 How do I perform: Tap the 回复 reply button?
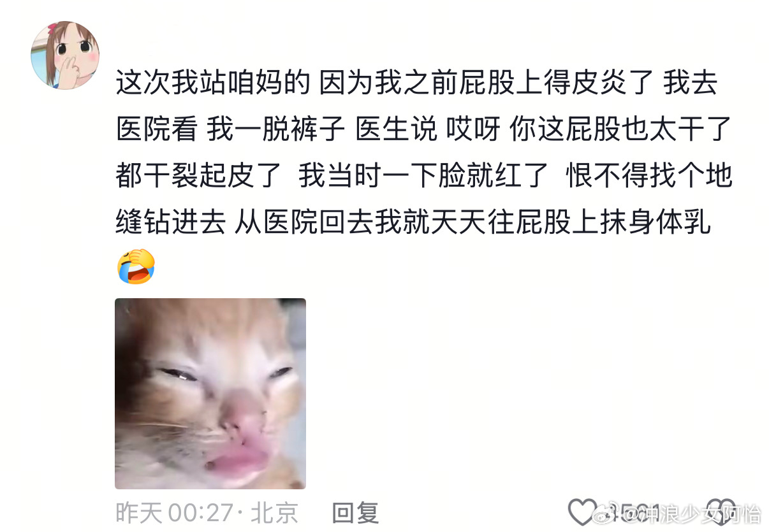[x=356, y=512]
